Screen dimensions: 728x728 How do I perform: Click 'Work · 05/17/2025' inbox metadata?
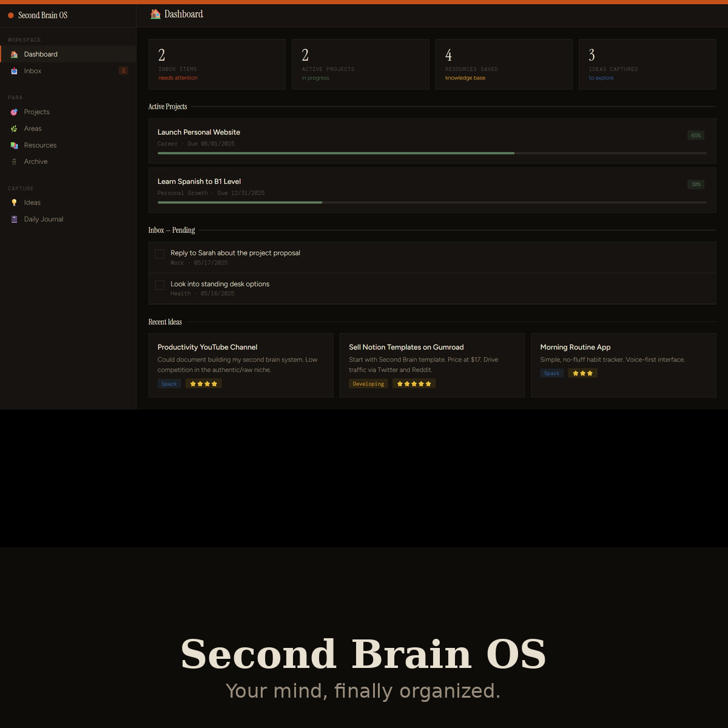tap(199, 263)
